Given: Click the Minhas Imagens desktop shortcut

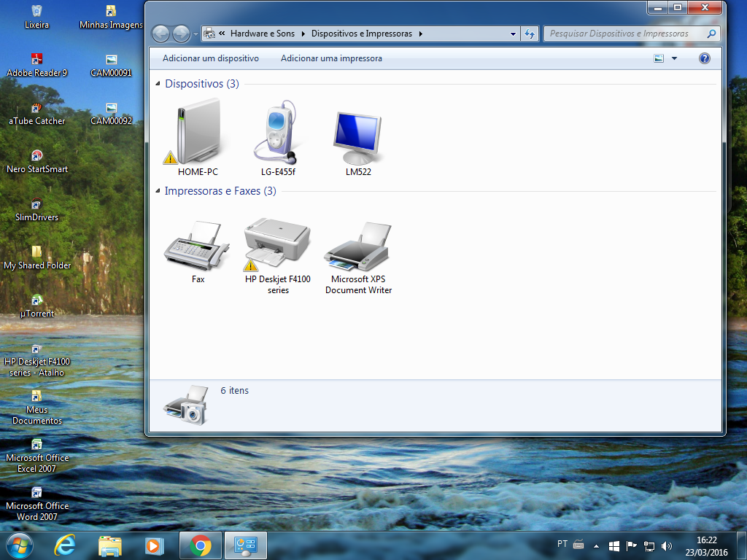Looking at the screenshot, I should tap(111, 17).
